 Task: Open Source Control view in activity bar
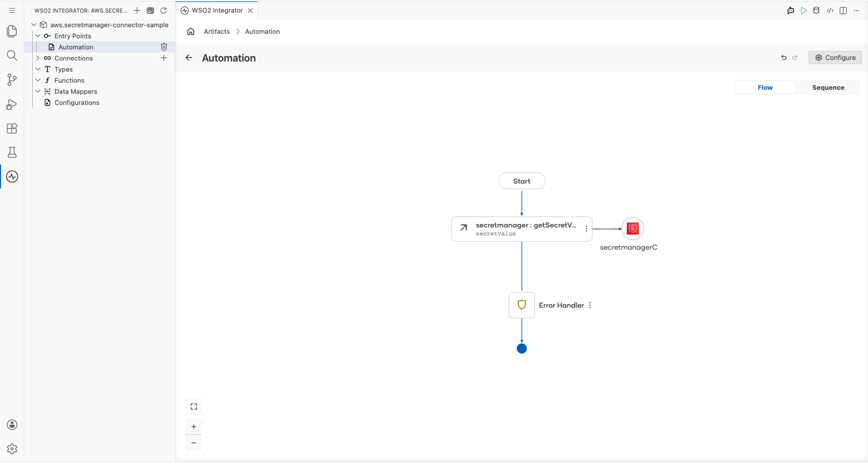click(x=12, y=80)
